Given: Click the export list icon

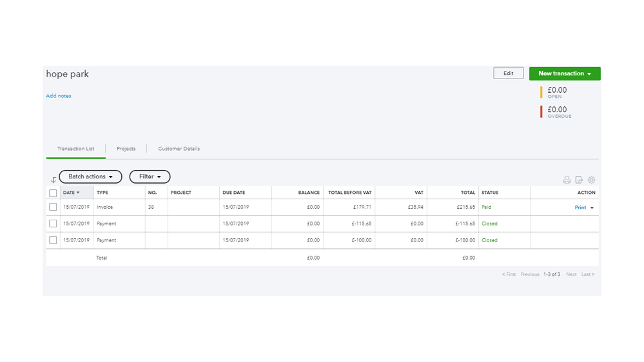Looking at the screenshot, I should (x=579, y=180).
